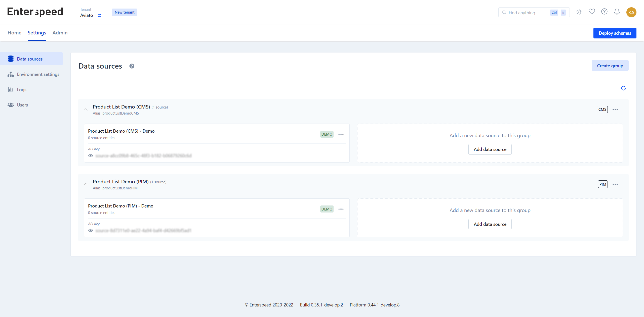Open the KA user avatar menu
The height and width of the screenshot is (317, 644).
click(x=631, y=12)
